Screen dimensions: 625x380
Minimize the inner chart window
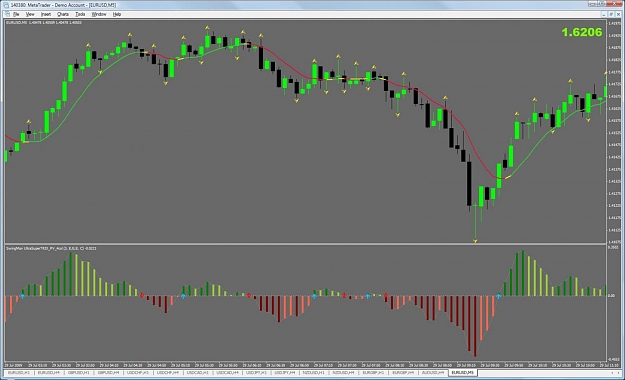(x=604, y=14)
